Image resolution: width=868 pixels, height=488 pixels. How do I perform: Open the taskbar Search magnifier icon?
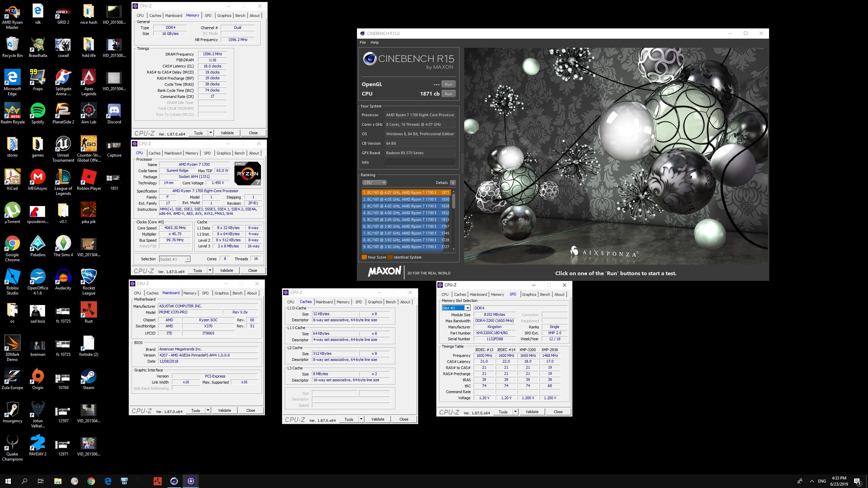click(24, 481)
